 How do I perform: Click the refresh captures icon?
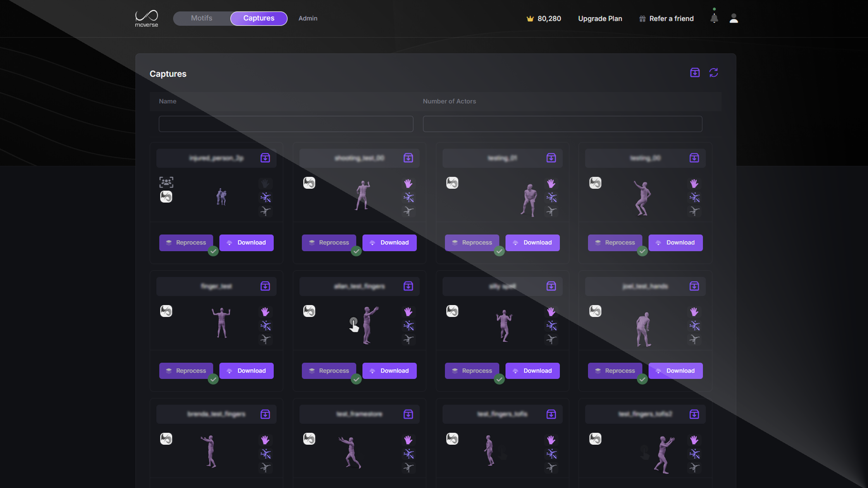[x=713, y=72]
